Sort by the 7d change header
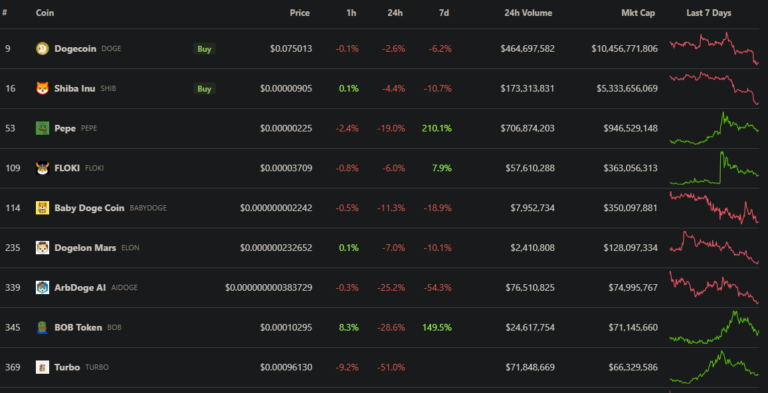The height and width of the screenshot is (393, 768). click(444, 13)
